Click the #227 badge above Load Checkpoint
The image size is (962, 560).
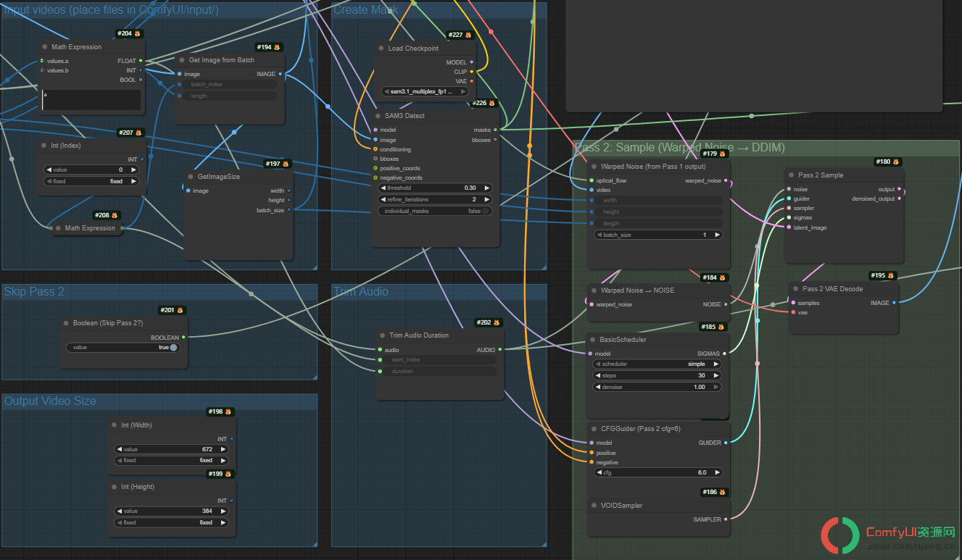[x=459, y=35]
